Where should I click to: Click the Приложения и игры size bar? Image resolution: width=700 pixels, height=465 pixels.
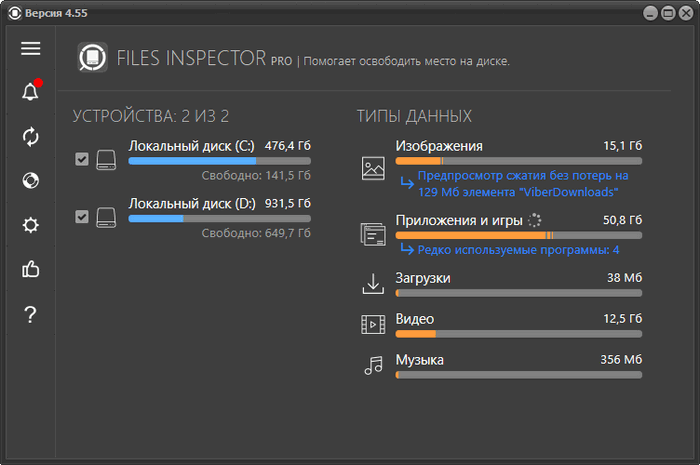pos(519,235)
